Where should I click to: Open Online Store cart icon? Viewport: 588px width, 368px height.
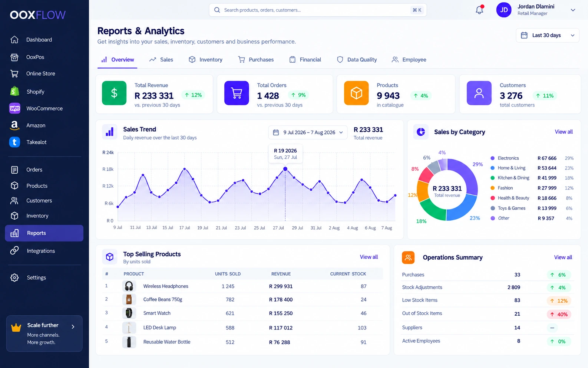[14, 73]
